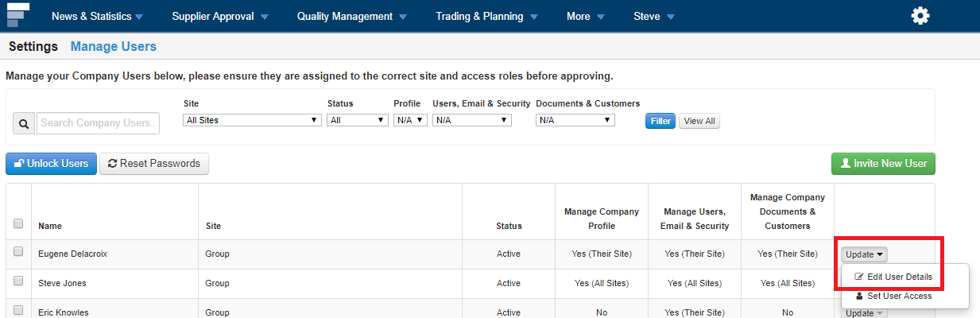Tick the select-all users checkbox
Screen dimensions: 980x318
click(x=18, y=224)
